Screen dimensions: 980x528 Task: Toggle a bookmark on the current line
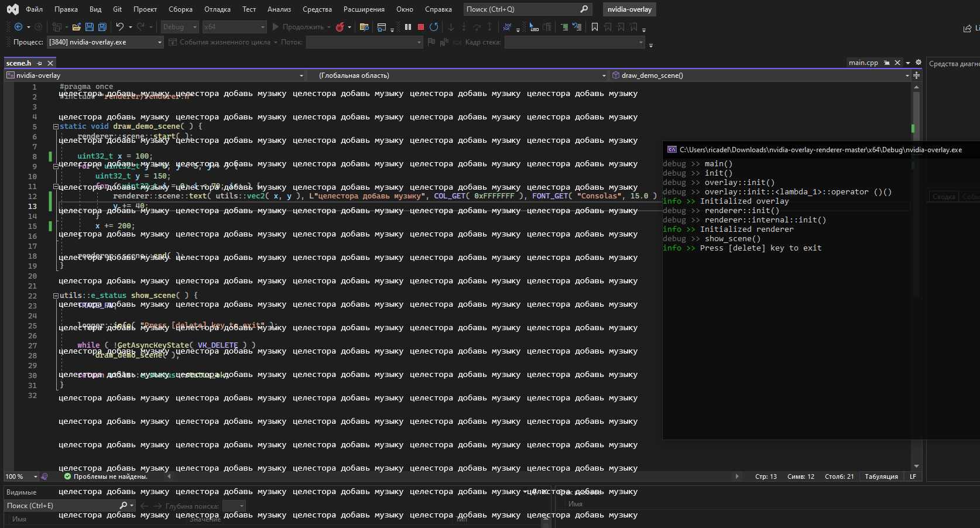point(595,27)
